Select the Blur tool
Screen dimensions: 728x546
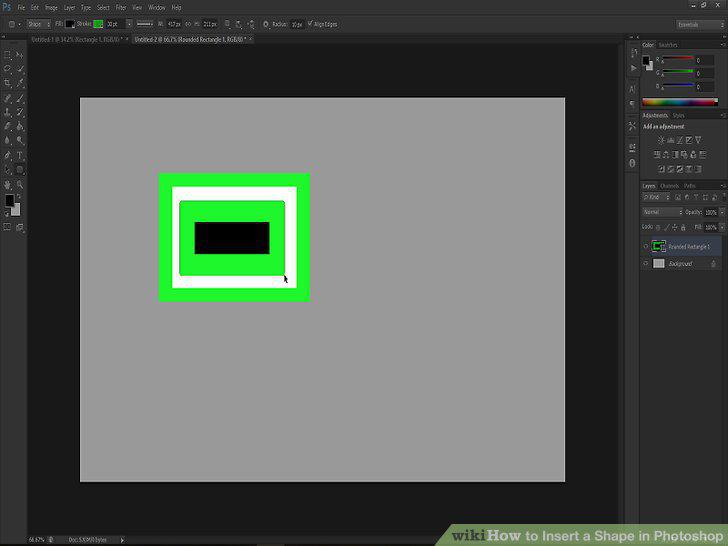click(7, 141)
